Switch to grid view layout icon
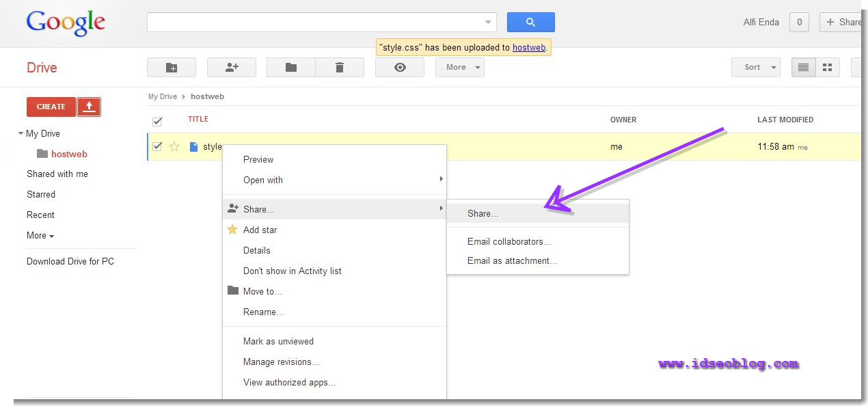Viewport: 868px width, 406px height. tap(828, 67)
